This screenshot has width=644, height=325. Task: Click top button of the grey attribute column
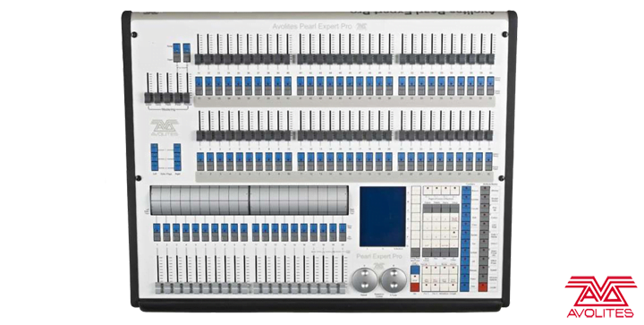coord(485,191)
